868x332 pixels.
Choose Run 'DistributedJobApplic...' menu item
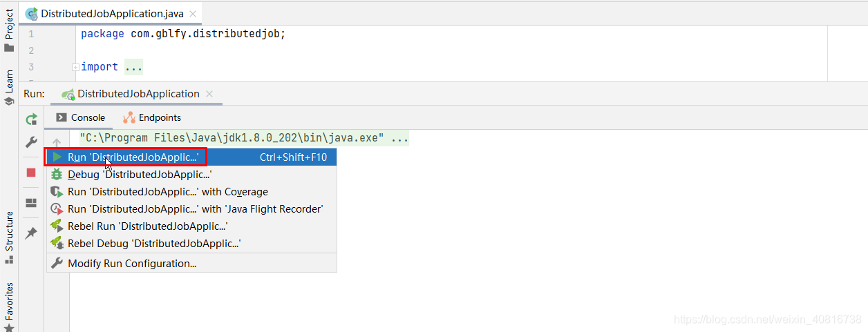tap(191, 157)
